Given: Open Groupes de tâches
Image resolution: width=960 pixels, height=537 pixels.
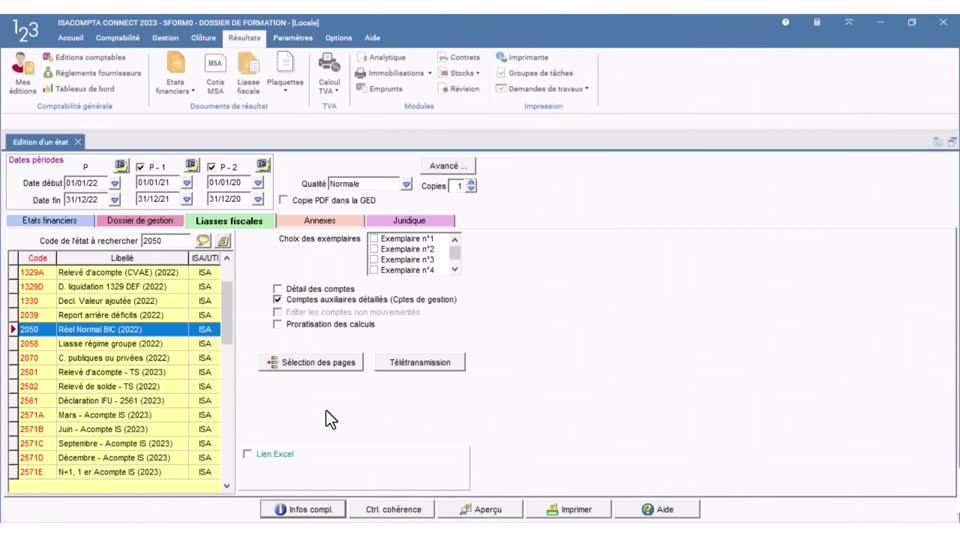Looking at the screenshot, I should click(534, 73).
